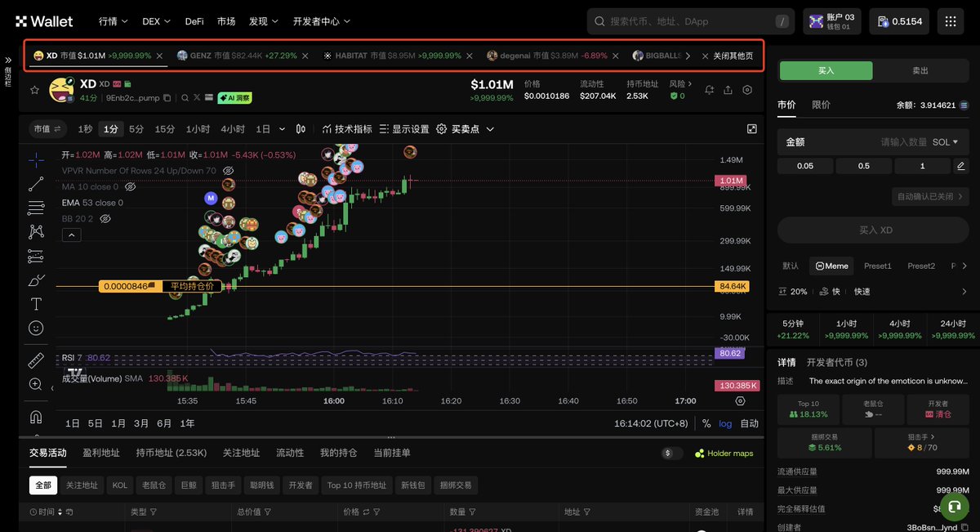Toggle 市值 market cap/price switch
980x532 pixels.
pos(47,129)
